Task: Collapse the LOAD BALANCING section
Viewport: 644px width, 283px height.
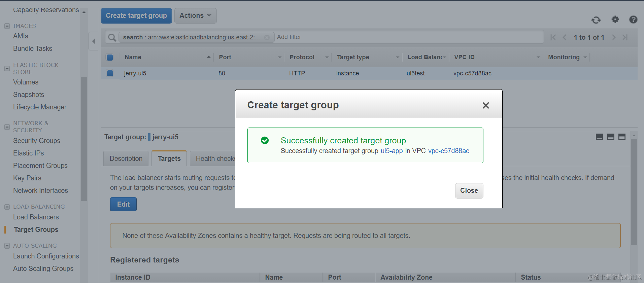Action: point(7,207)
